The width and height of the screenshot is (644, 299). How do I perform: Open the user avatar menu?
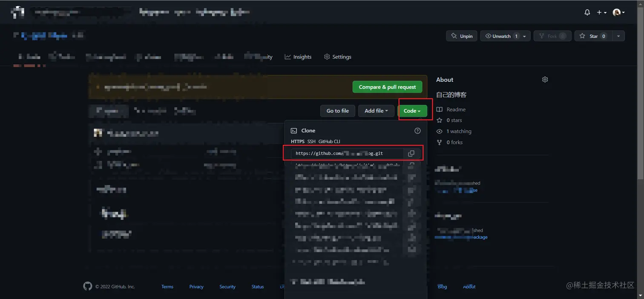tap(619, 12)
